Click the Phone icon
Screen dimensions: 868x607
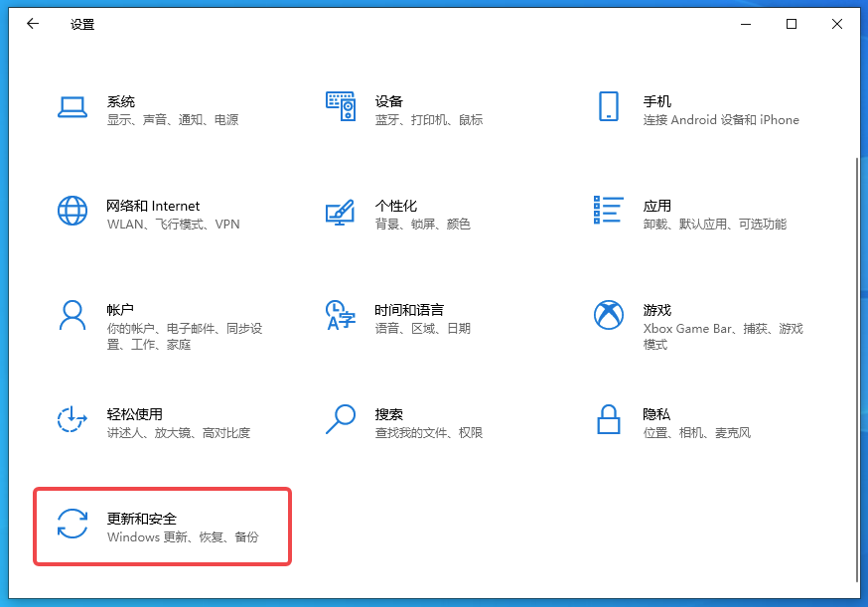609,106
